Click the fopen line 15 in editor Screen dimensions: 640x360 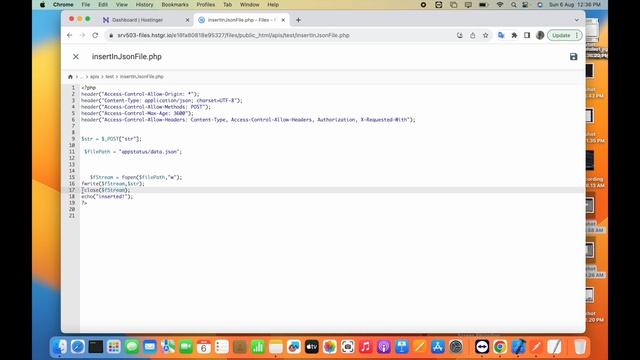136,177
